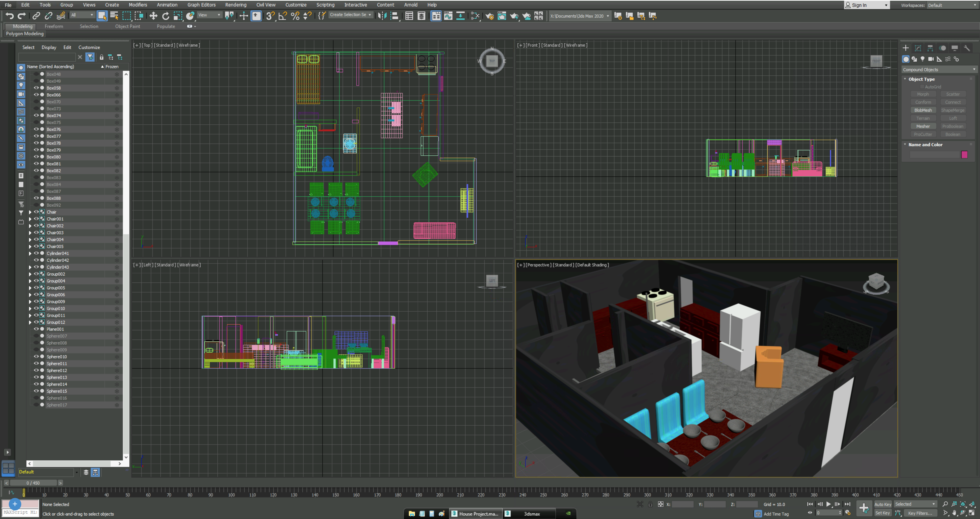Toggle the selection lock icon in explorer
Image resolution: width=980 pixels, height=519 pixels.
click(x=102, y=57)
